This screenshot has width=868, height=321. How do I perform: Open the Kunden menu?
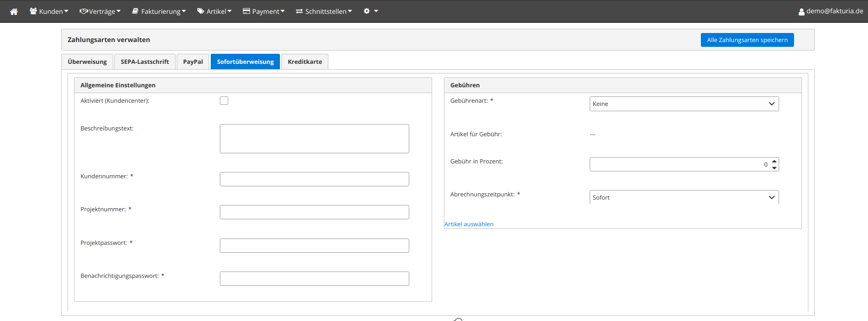pyautogui.click(x=49, y=11)
